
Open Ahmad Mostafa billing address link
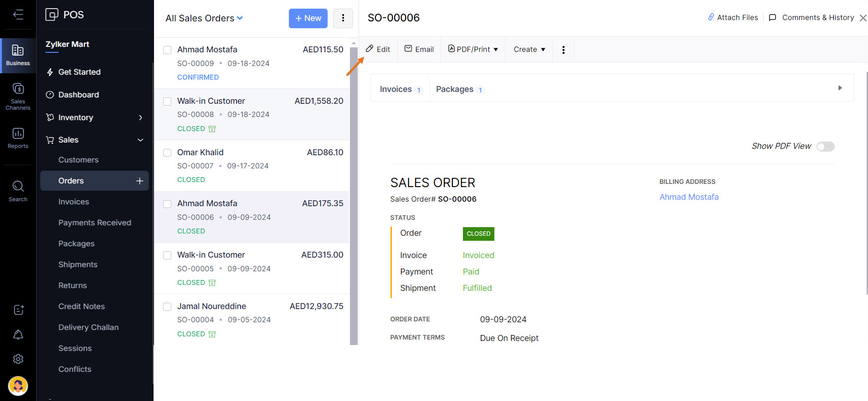[x=688, y=197]
